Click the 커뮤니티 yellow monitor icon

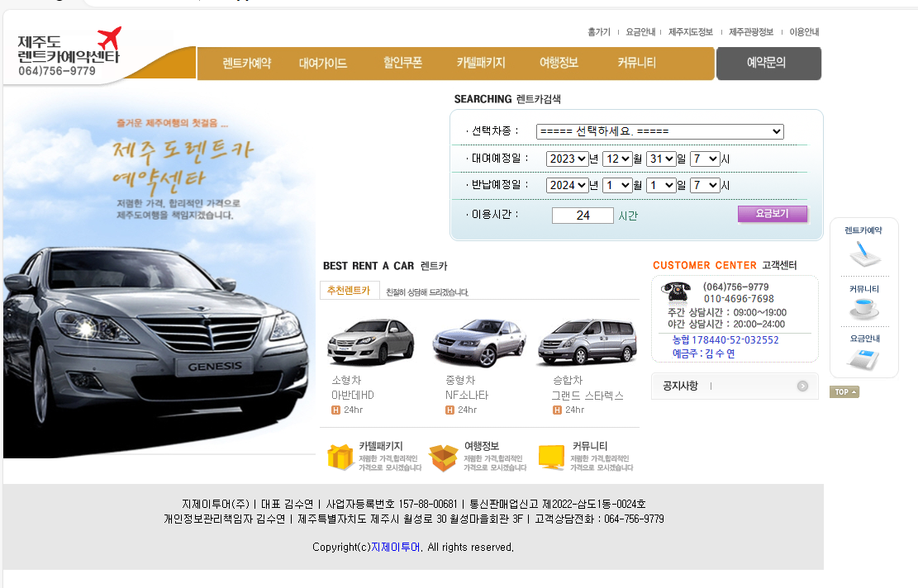[551, 458]
